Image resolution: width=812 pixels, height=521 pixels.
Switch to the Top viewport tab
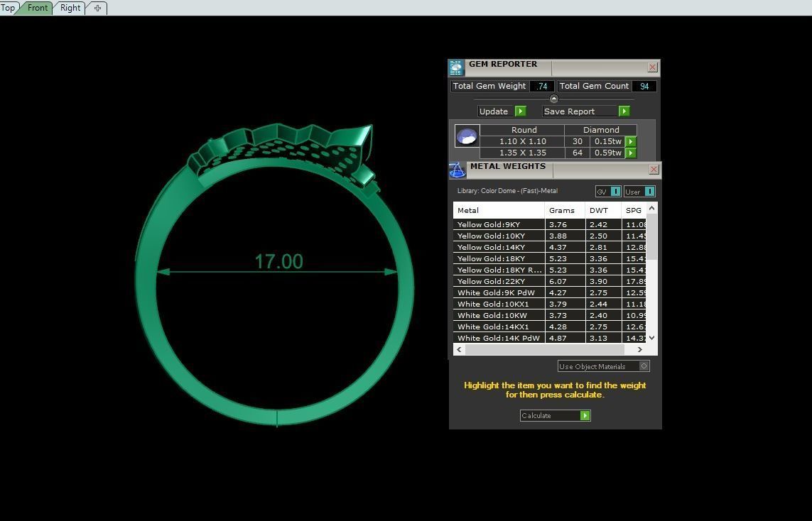point(8,8)
